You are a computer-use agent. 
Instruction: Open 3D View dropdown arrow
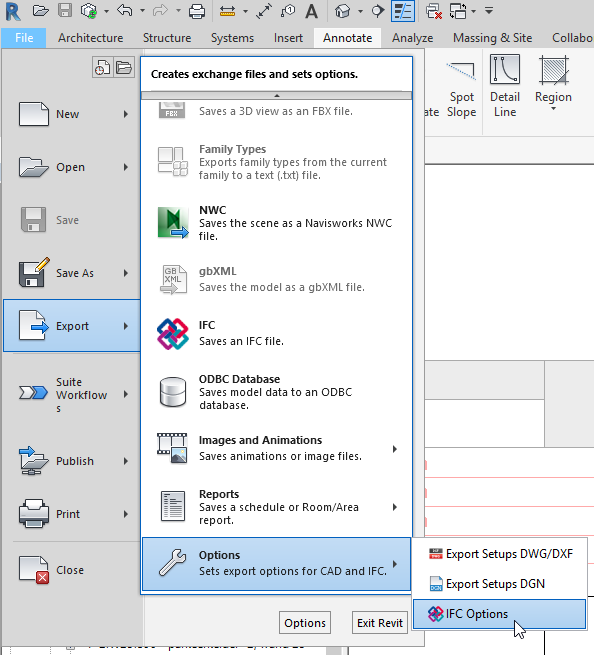[x=360, y=11]
